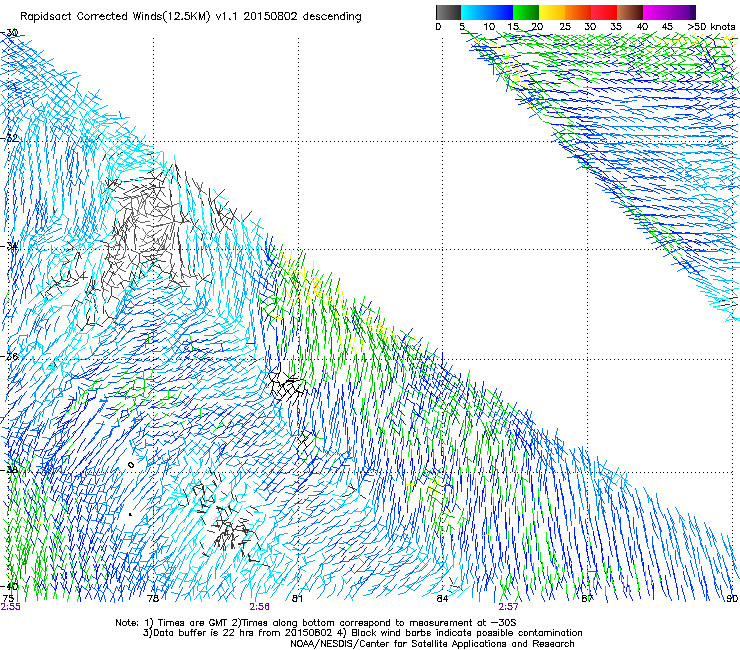Click the purple time label 2:57
Viewport: 740px width, 650px height.
(x=508, y=607)
